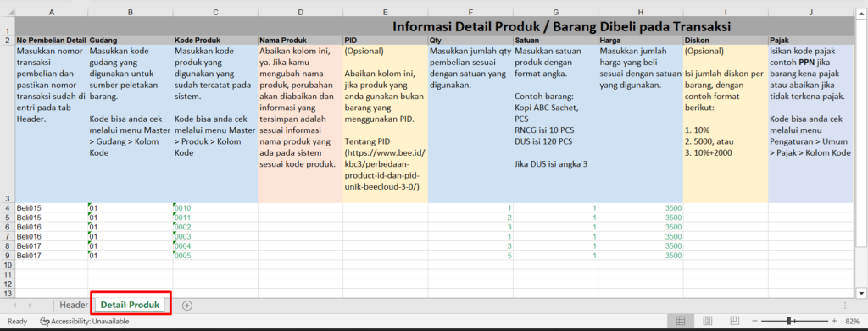Image resolution: width=868 pixels, height=331 pixels.
Task: Select the Qty cell with value 2
Action: click(470, 218)
